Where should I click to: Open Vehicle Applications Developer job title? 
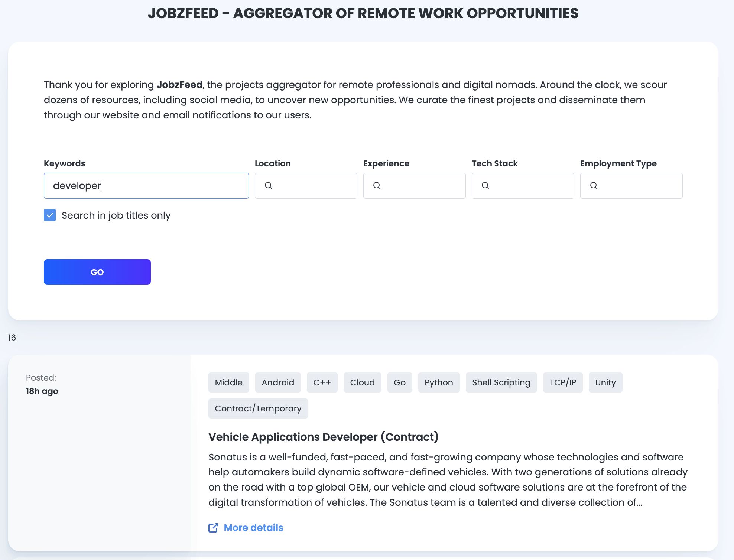pyautogui.click(x=323, y=437)
